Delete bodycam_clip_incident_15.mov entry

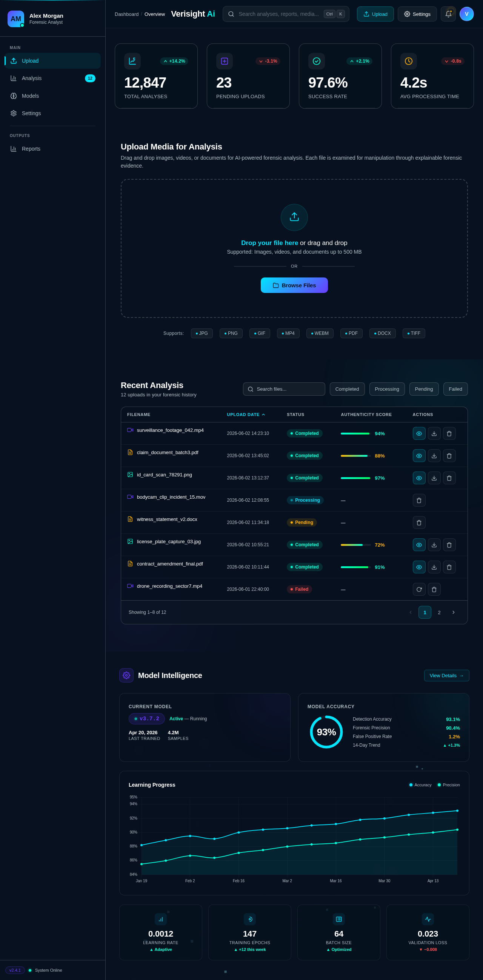pos(419,500)
